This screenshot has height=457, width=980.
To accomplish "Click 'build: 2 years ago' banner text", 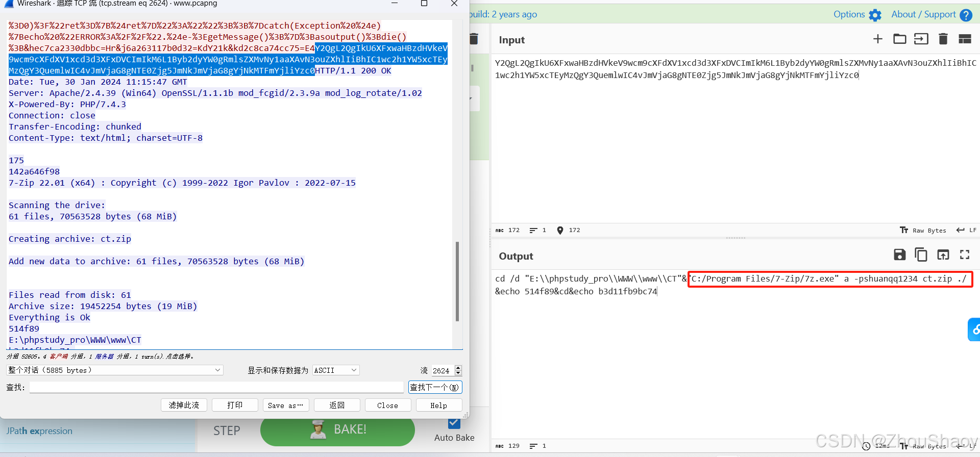I will (x=503, y=14).
